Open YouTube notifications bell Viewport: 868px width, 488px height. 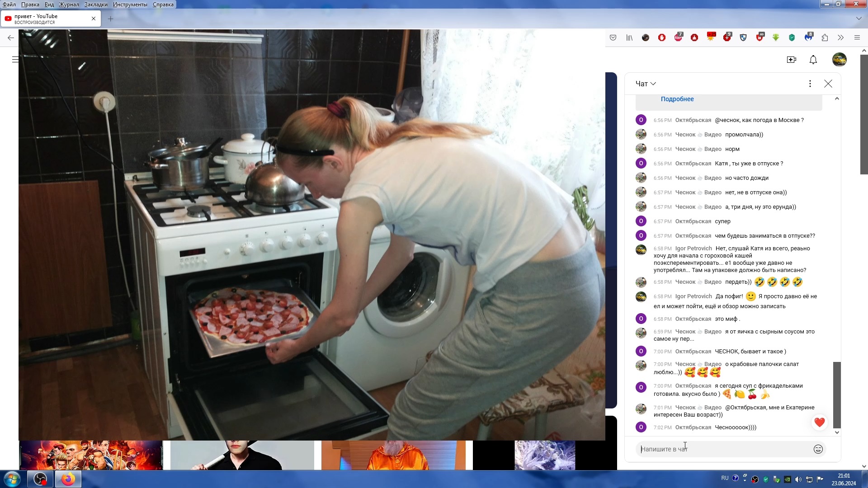click(813, 60)
